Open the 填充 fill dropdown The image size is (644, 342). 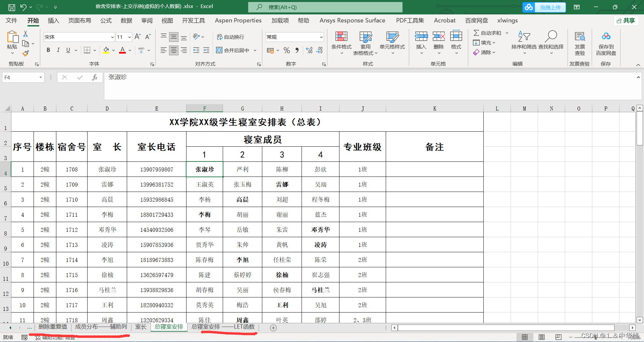(x=484, y=43)
